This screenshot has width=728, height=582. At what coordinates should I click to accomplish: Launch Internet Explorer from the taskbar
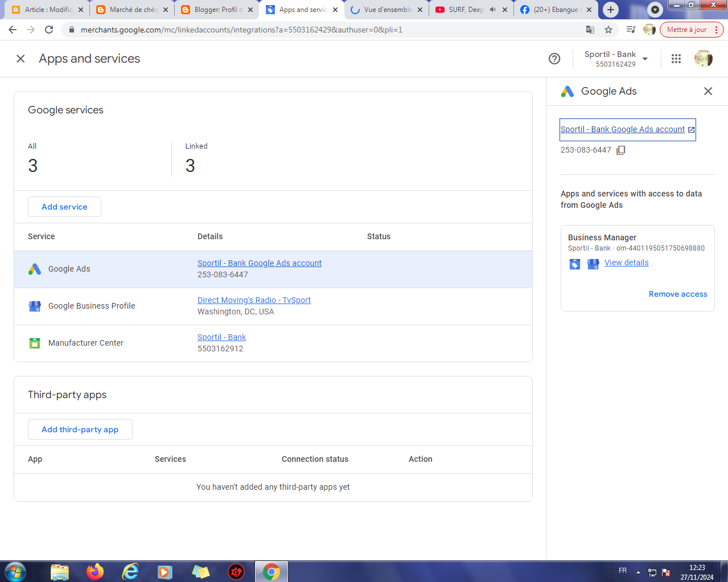(130, 571)
